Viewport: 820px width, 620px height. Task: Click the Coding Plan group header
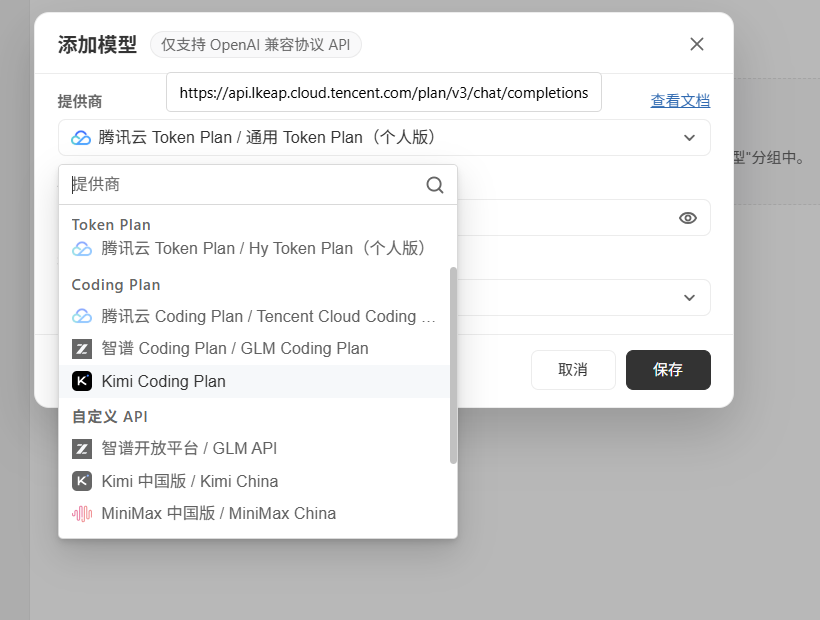pyautogui.click(x=116, y=285)
